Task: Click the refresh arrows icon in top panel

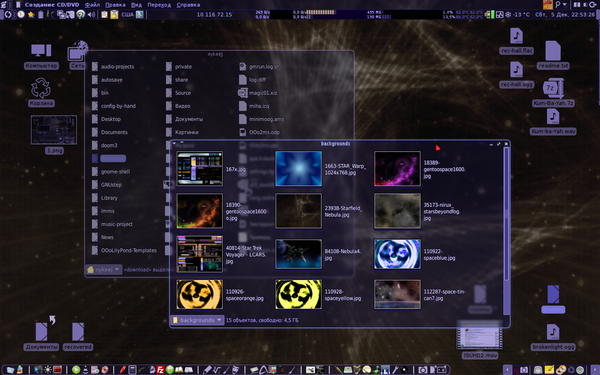Action: [x=8, y=15]
